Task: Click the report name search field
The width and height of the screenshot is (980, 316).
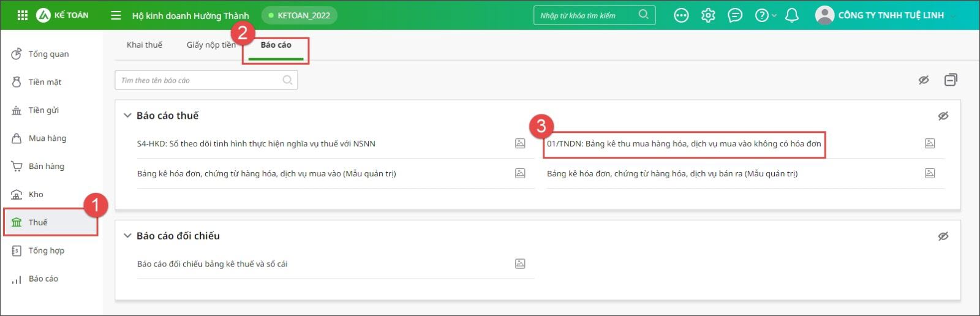Action: 200,80
